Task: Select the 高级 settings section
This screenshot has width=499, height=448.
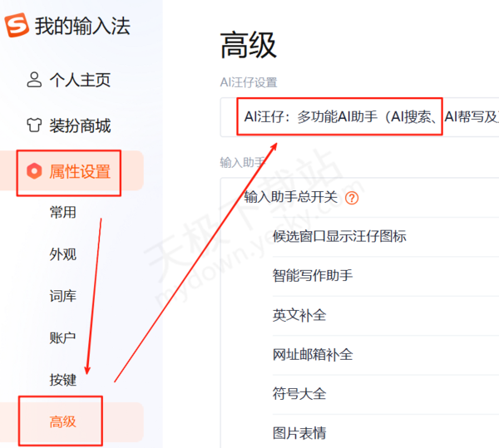Action: [72, 422]
